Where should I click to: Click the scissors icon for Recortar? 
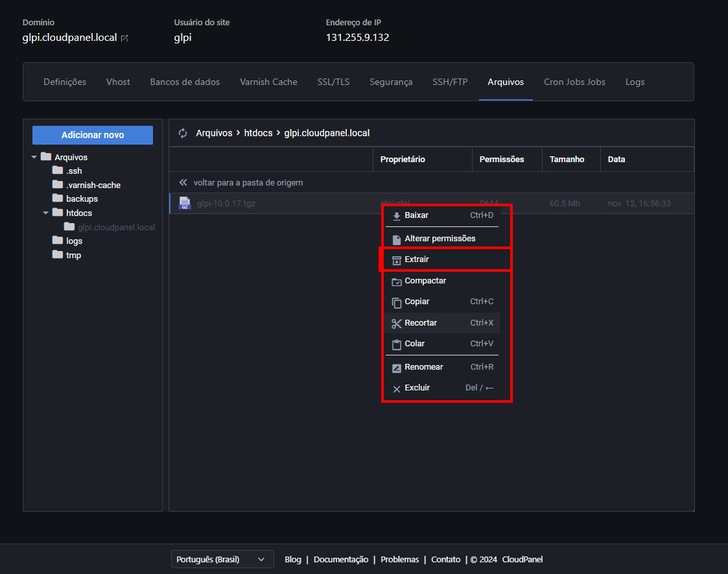point(397,323)
